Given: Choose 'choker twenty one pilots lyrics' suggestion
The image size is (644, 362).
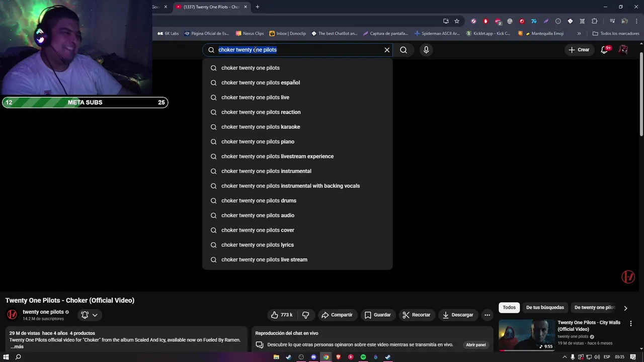Looking at the screenshot, I should coord(297,245).
